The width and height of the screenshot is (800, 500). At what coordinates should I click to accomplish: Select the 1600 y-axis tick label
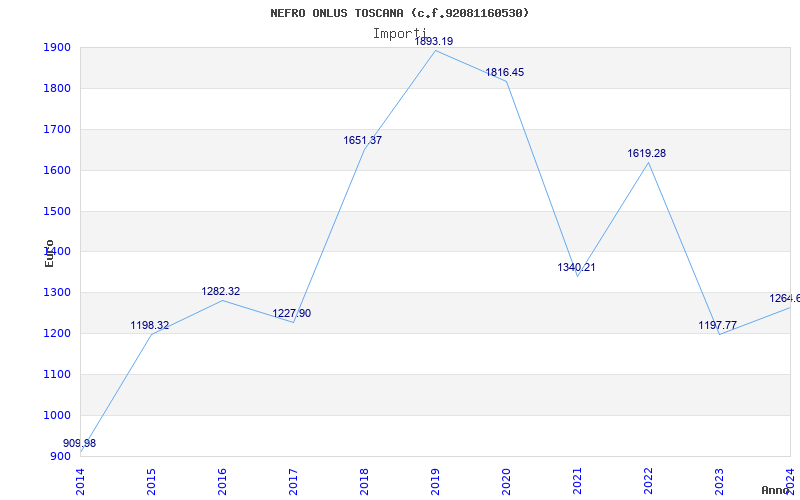57,170
